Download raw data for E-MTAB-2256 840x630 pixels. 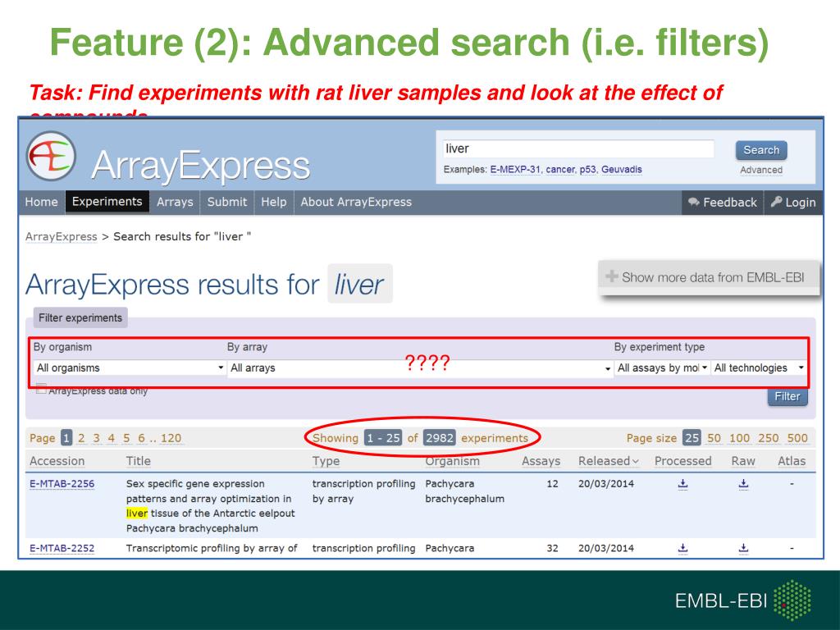(743, 484)
